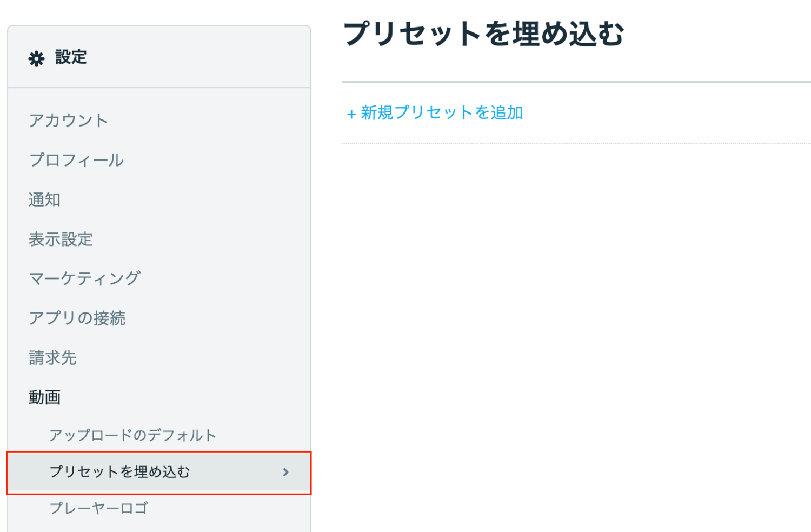The height and width of the screenshot is (532, 811).
Task: Click the settings gear icon
Action: [36, 58]
